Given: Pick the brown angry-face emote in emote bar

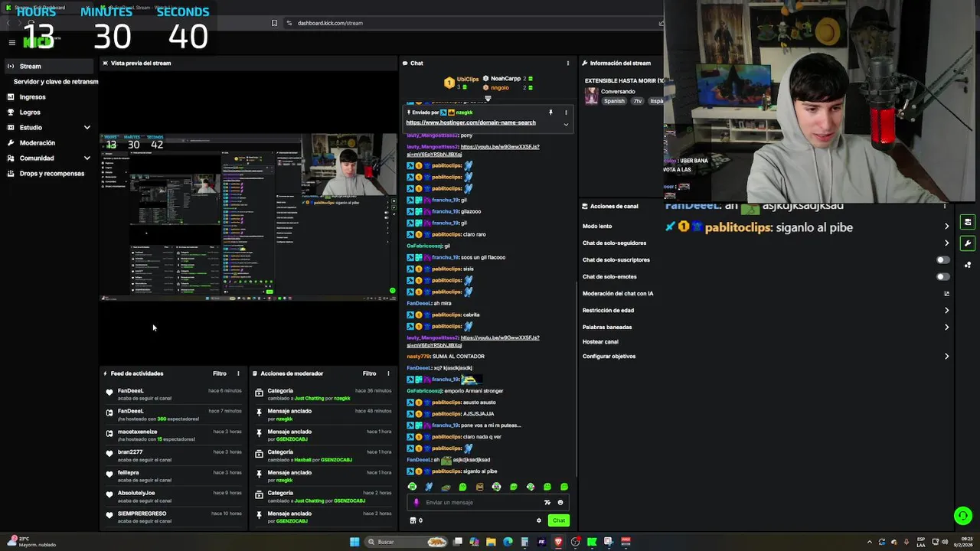Looking at the screenshot, I should click(x=480, y=487).
